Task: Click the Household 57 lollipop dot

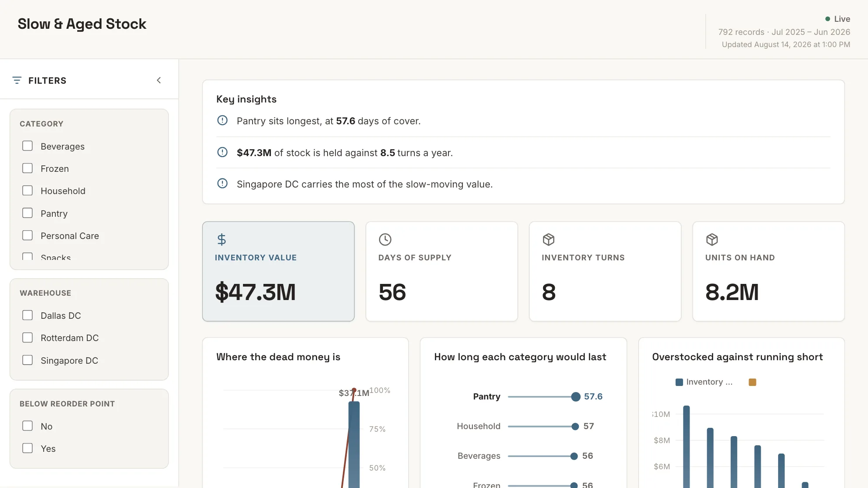Action: 575,427
